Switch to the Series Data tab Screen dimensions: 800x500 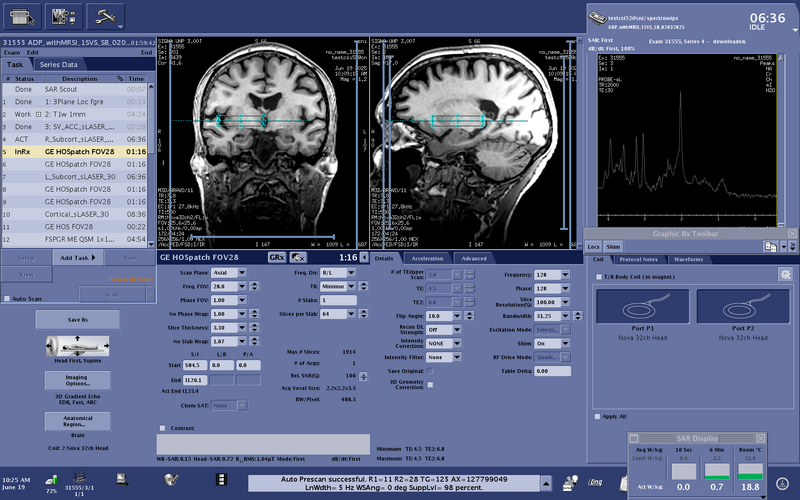(x=59, y=65)
